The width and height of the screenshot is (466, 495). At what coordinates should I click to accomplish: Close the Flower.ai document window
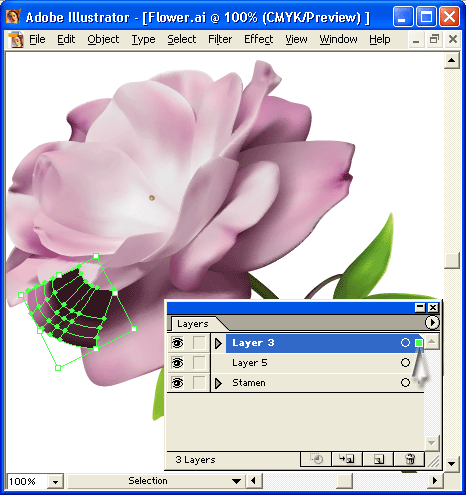[x=453, y=40]
